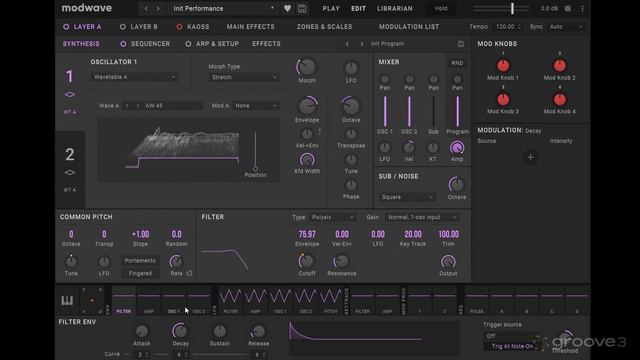Add a modulation source with the plus icon
Image resolution: width=640 pixels, height=360 pixels.
coord(531,157)
